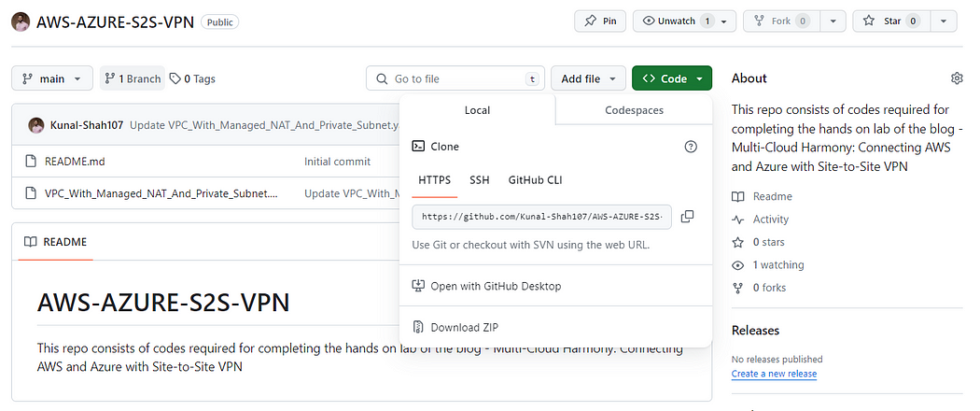Click the repository owner avatar beside AWS-AZURE-S2S-VPN title
980x411 pixels.
[21, 21]
